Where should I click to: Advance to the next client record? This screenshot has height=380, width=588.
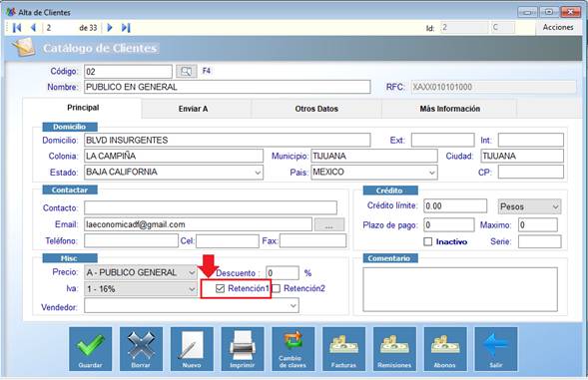[110, 27]
